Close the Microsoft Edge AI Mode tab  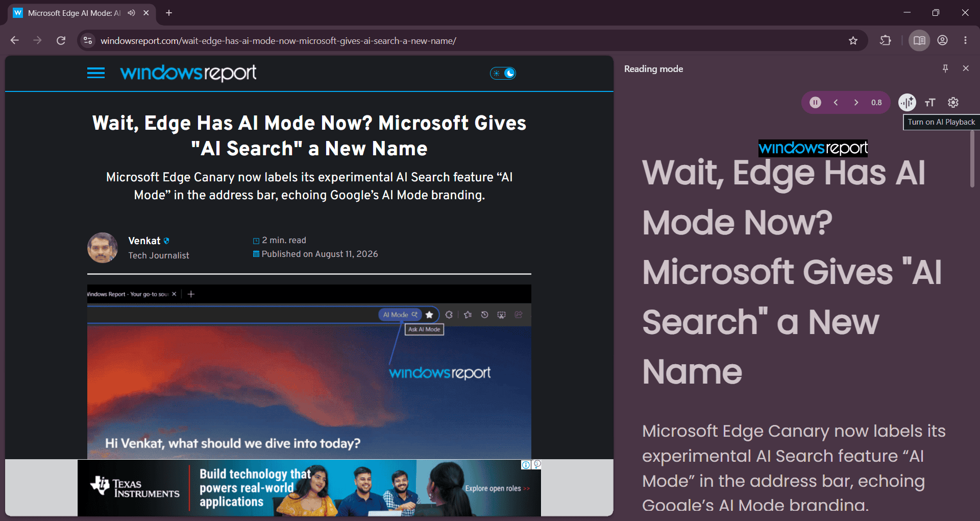pos(146,13)
